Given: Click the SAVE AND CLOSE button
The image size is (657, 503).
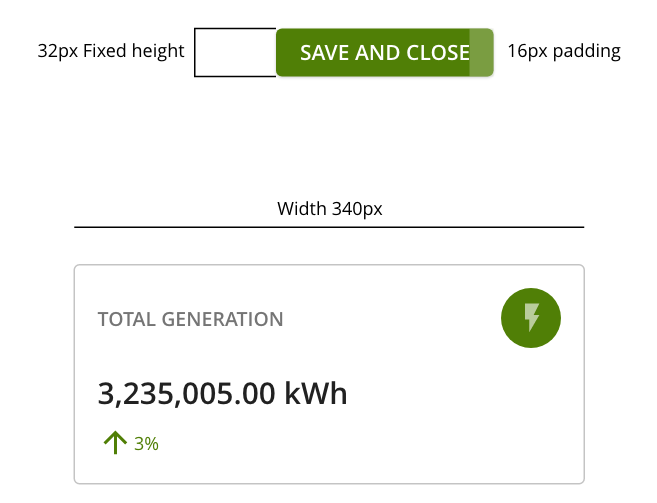Looking at the screenshot, I should point(385,53).
